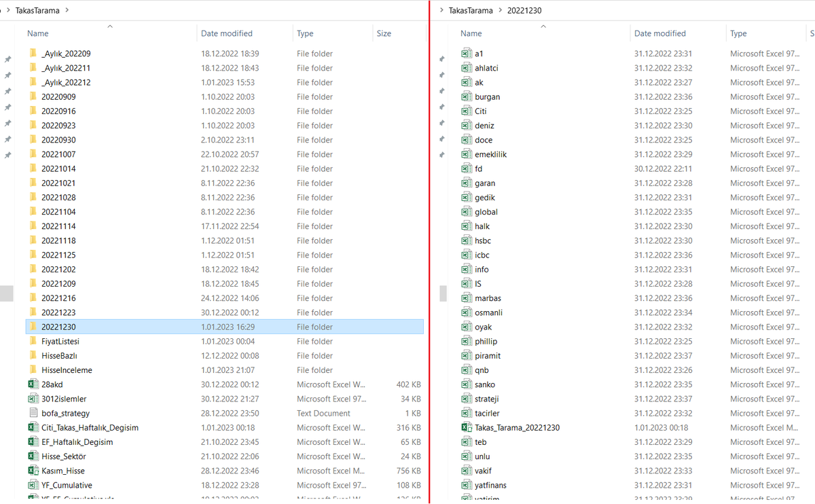Viewport: 815px width, 504px height.
Task: Select the vakif file name
Action: pyautogui.click(x=483, y=471)
